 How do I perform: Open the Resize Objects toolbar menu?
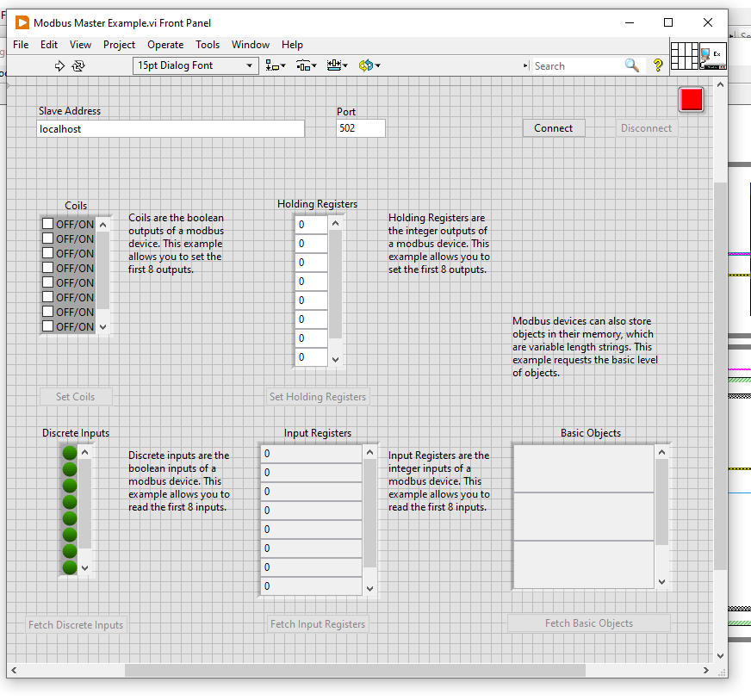click(337, 65)
